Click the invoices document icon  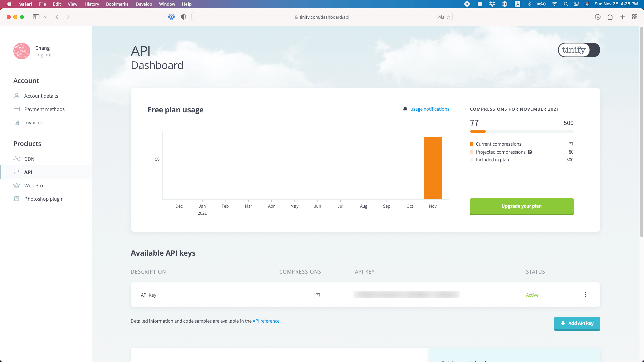click(x=16, y=122)
